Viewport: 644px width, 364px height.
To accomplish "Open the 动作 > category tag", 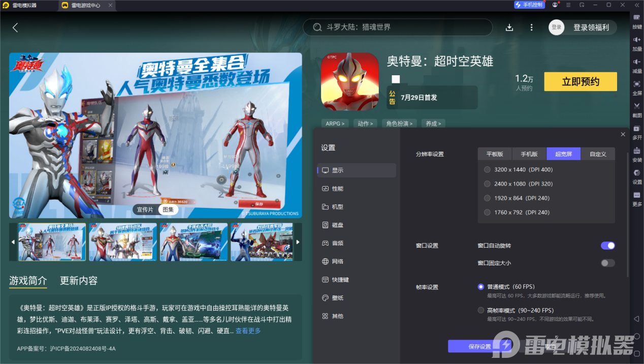I will pos(365,124).
